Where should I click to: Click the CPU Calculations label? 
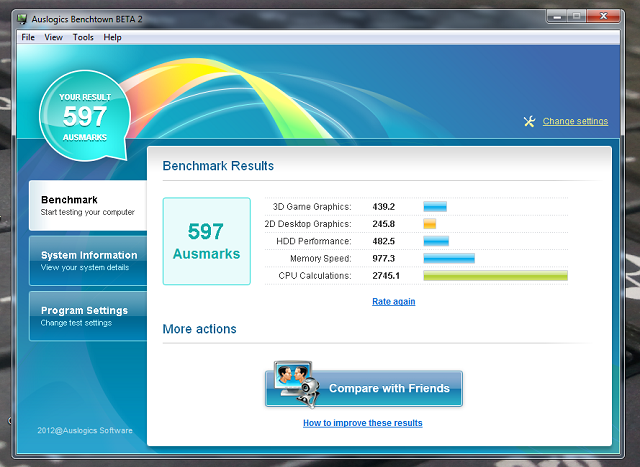315,276
